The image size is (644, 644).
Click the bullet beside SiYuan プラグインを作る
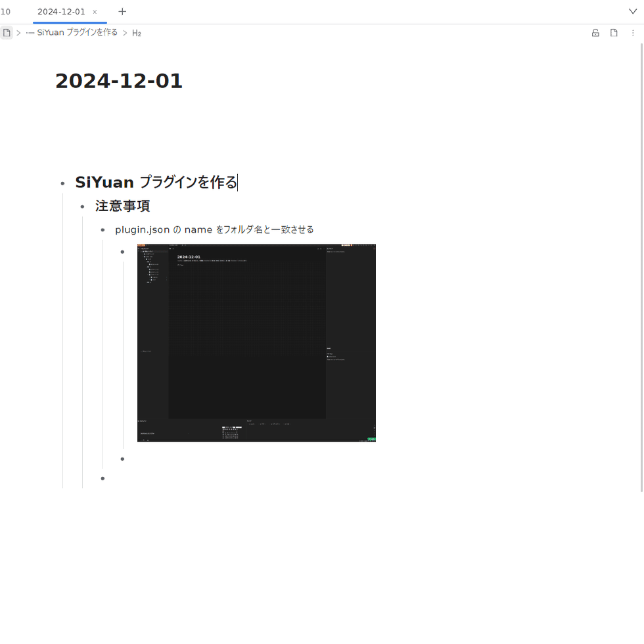click(x=63, y=183)
